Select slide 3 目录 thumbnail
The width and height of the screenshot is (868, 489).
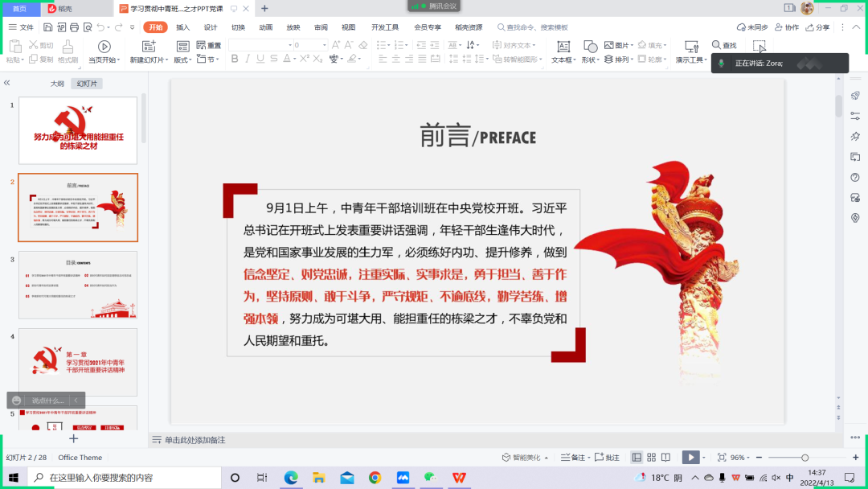78,285
